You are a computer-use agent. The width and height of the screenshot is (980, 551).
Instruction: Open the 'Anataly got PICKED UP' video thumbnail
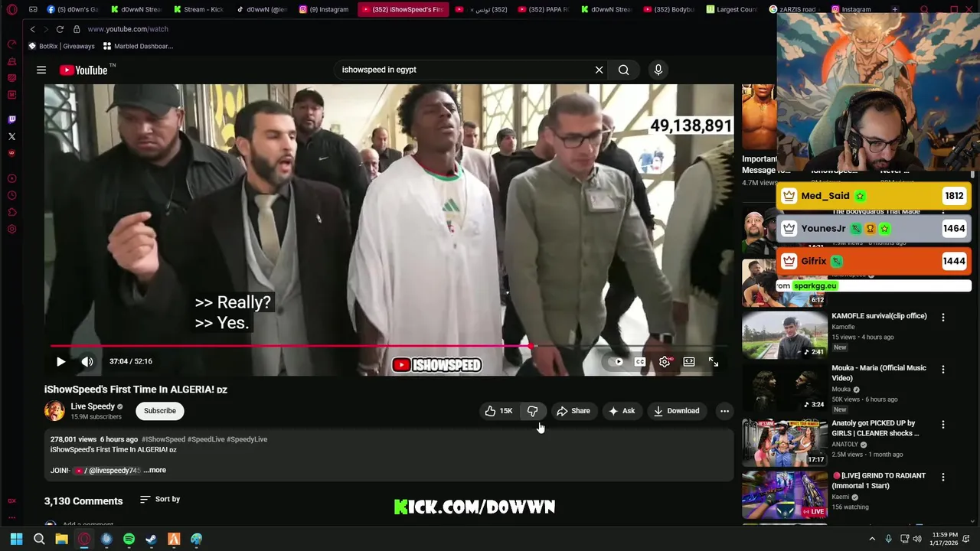[784, 442]
